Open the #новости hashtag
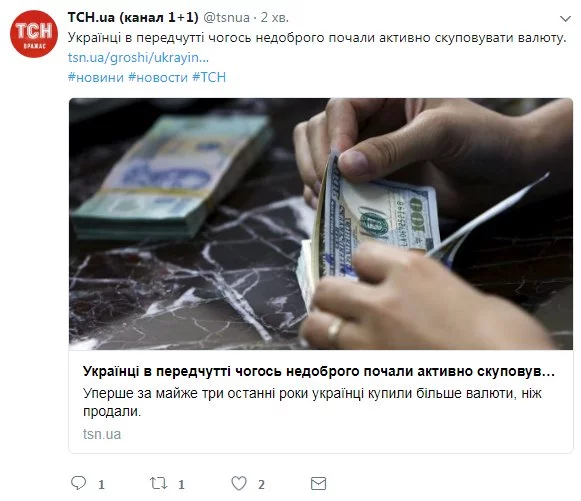This screenshot has width=581, height=501. tap(158, 77)
